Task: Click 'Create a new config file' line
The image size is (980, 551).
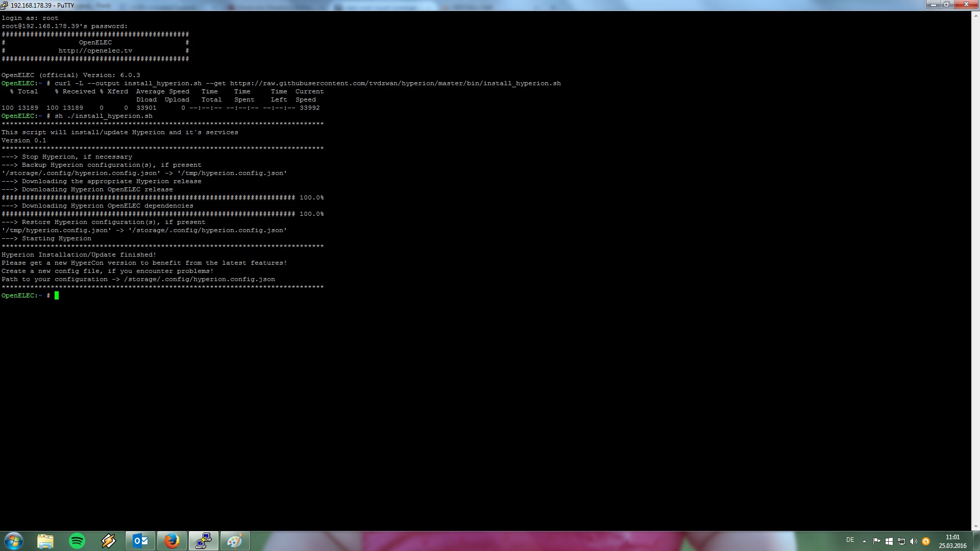Action: 108,271
